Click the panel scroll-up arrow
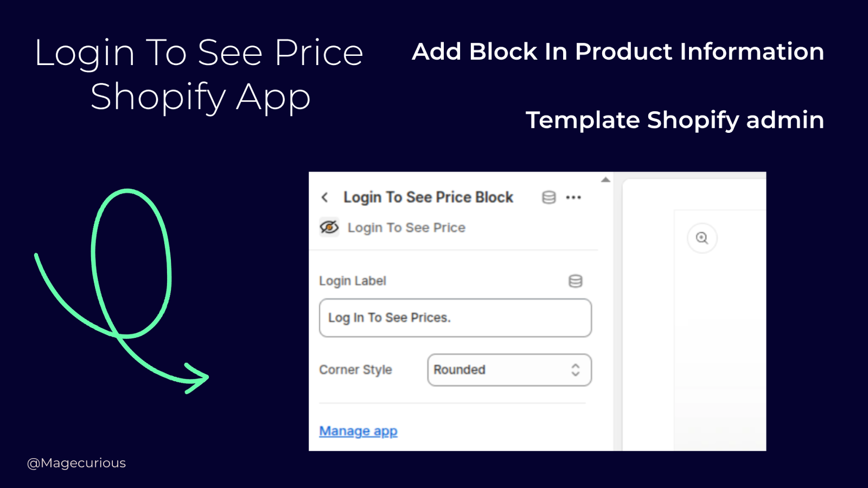Screen dimensions: 868x488 click(x=605, y=179)
